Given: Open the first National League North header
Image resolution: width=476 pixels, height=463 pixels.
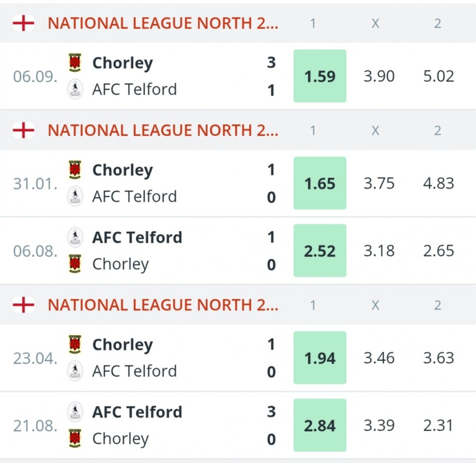Looking at the screenshot, I should click(163, 23).
